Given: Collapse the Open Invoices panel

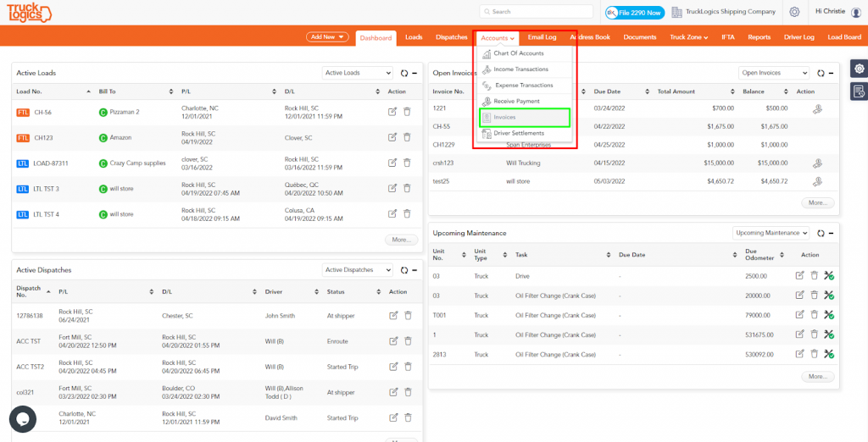Looking at the screenshot, I should 832,73.
